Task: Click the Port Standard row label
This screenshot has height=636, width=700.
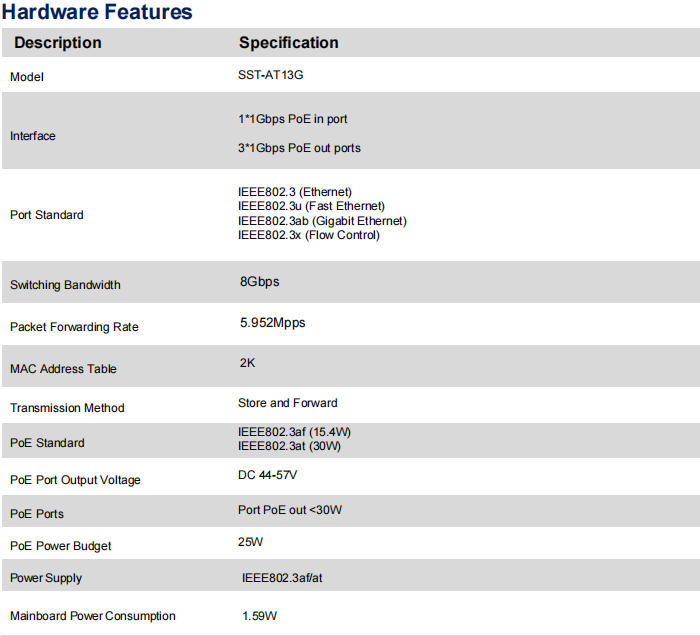Action: [x=47, y=215]
